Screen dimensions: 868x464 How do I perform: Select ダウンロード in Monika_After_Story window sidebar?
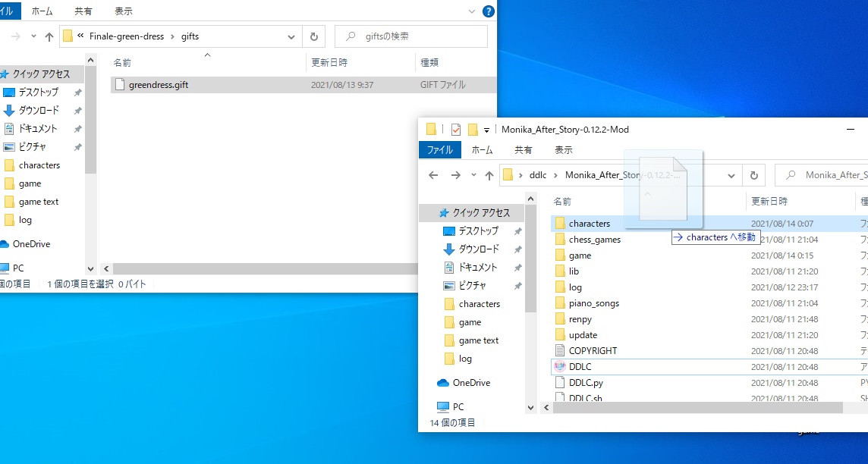[x=478, y=249]
